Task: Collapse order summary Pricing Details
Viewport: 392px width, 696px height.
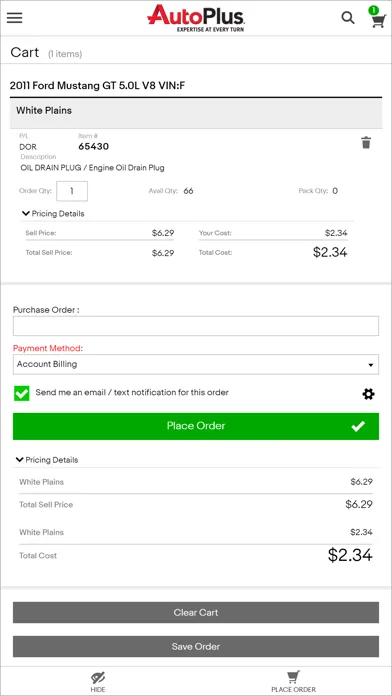Action: 47,460
